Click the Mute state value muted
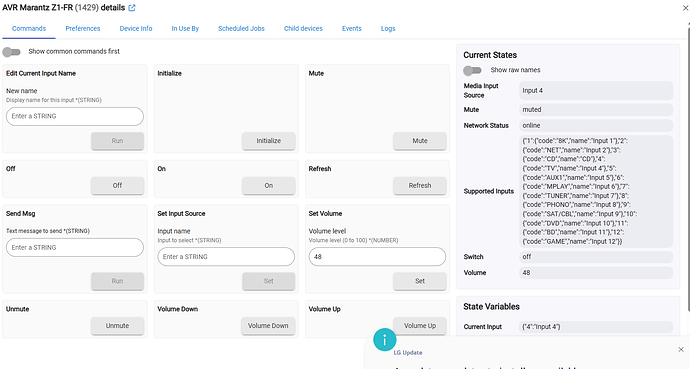 coord(596,110)
